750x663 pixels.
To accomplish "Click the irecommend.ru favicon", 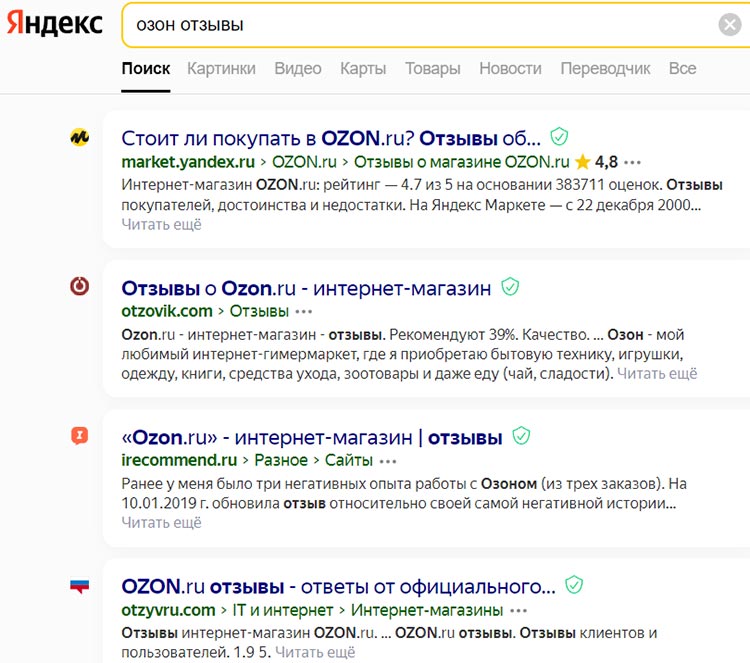I will [80, 436].
